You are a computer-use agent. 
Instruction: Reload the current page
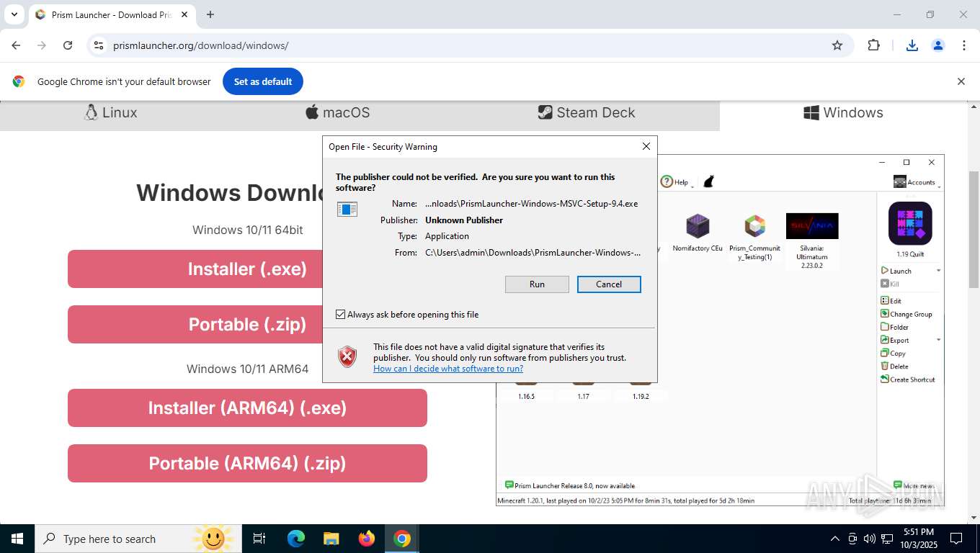point(68,45)
